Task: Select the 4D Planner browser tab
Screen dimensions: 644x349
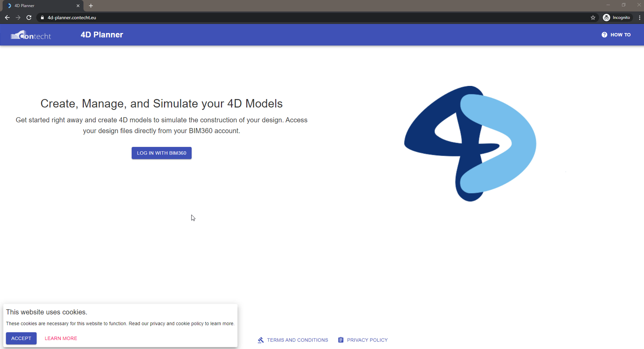Action: coord(43,6)
